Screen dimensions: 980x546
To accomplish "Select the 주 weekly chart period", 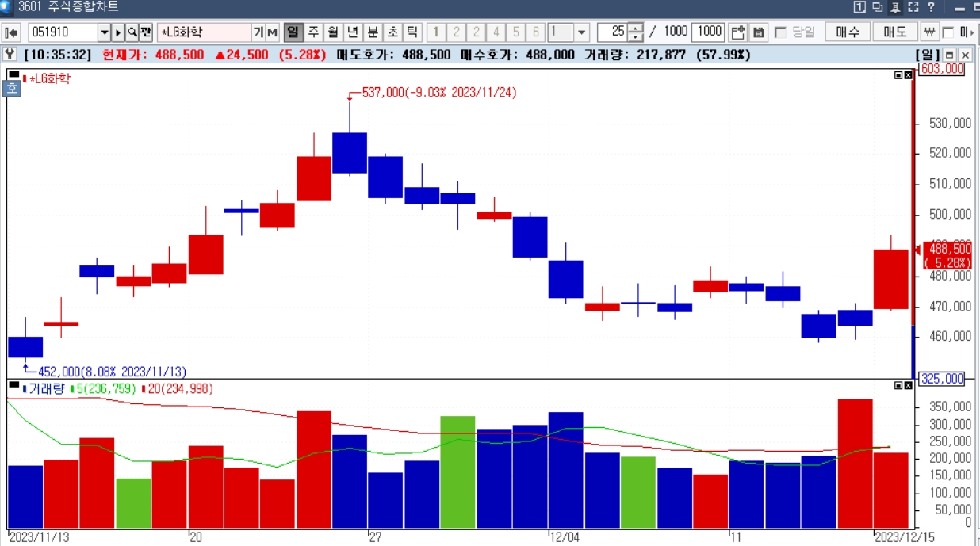I will [x=313, y=32].
